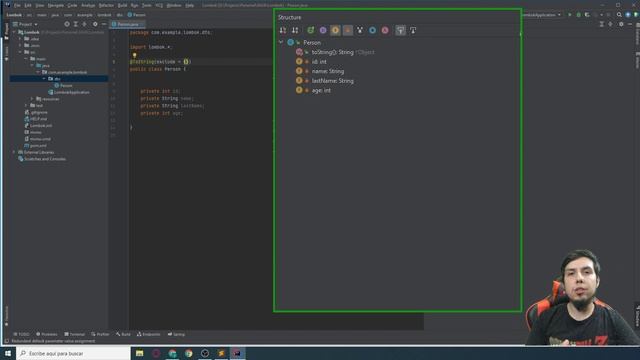The image size is (640, 360).
Task: Open the File menu
Action: tap(17, 5)
